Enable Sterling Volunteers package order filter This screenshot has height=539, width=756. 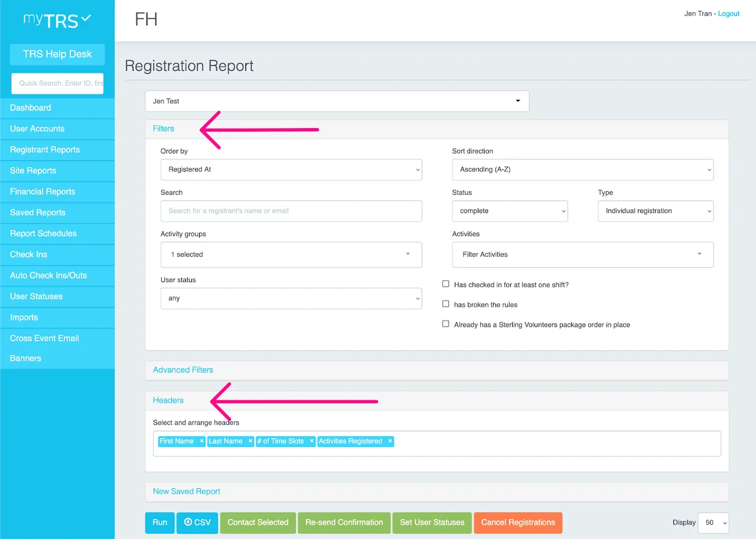[446, 324]
